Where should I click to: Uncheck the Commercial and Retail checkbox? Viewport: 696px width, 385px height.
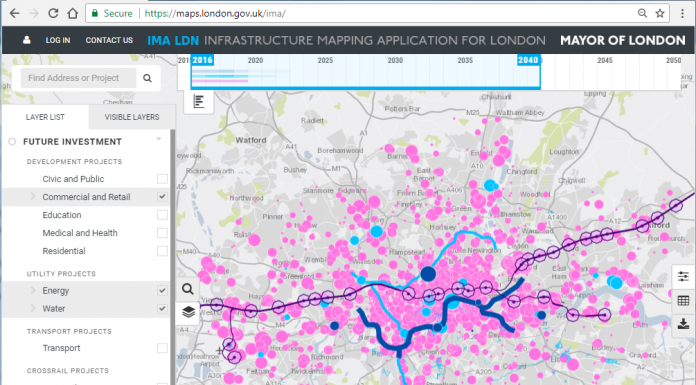(x=162, y=197)
